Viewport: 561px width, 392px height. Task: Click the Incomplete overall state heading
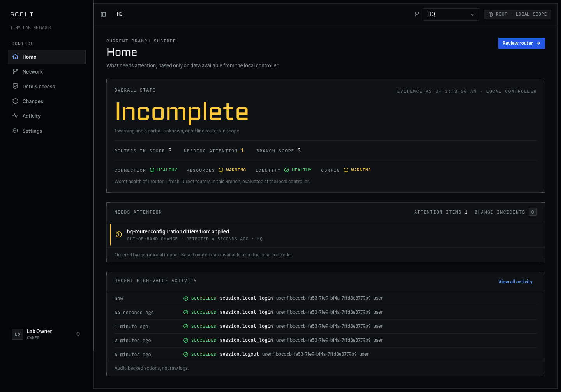182,112
